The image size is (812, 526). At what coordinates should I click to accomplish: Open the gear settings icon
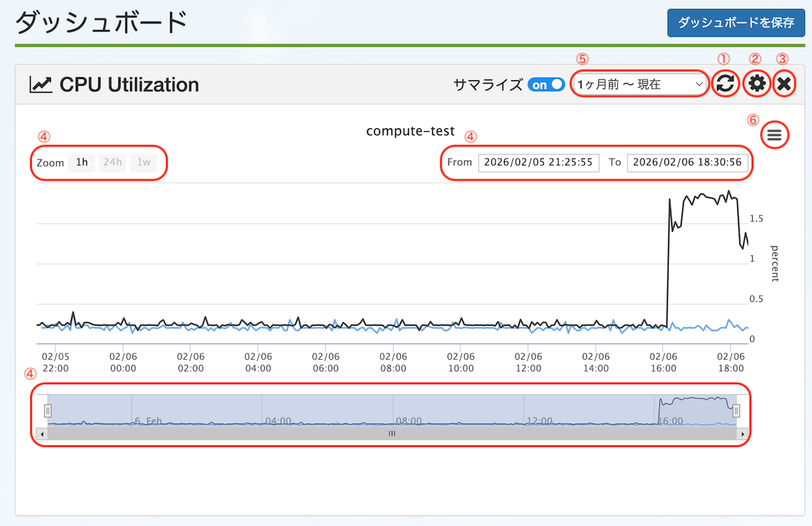point(756,84)
